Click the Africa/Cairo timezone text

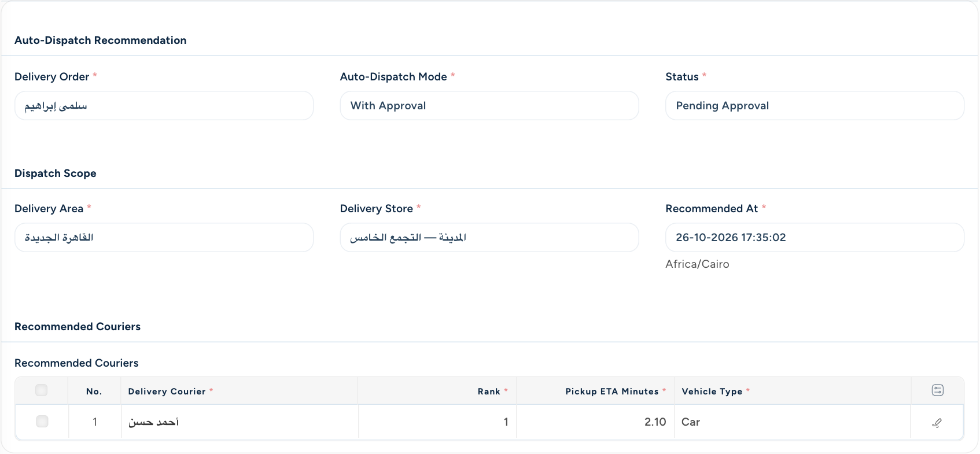pyautogui.click(x=697, y=264)
